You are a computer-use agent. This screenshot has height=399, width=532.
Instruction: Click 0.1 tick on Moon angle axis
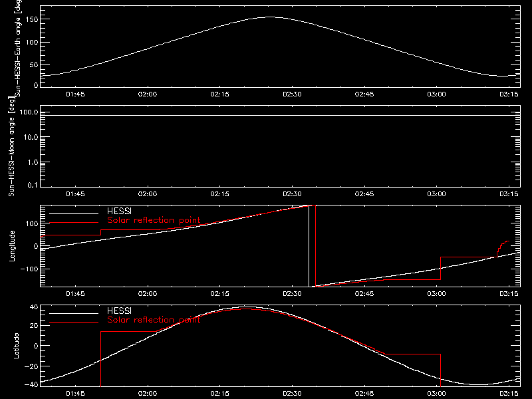33,185
